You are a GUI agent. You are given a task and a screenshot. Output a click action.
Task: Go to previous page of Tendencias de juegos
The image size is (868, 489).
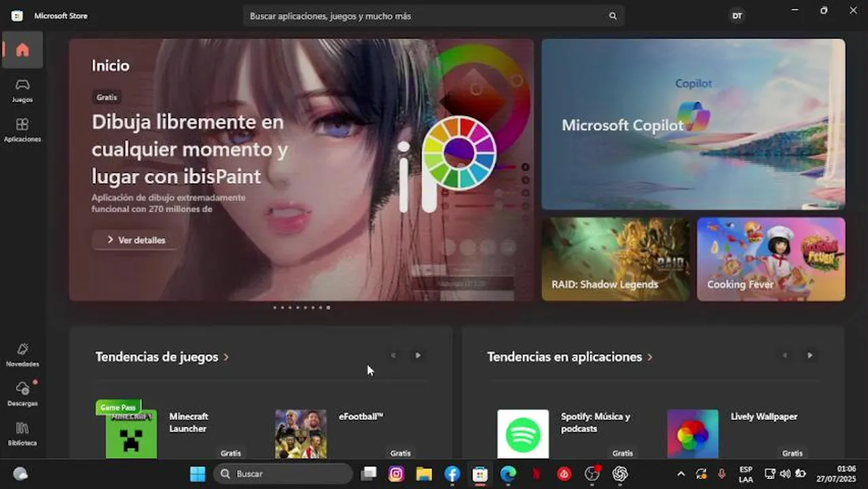pyautogui.click(x=393, y=355)
